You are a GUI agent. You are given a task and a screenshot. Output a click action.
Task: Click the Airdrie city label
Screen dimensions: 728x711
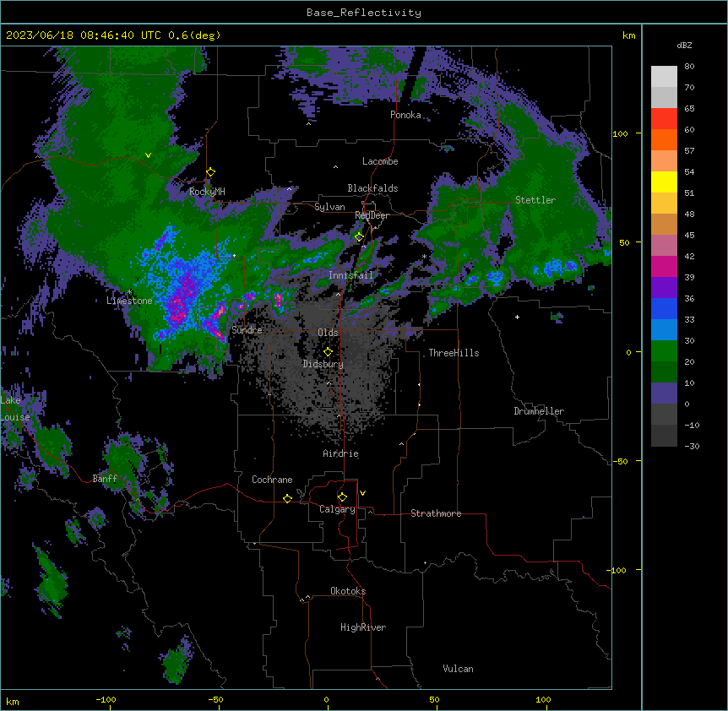click(x=341, y=453)
